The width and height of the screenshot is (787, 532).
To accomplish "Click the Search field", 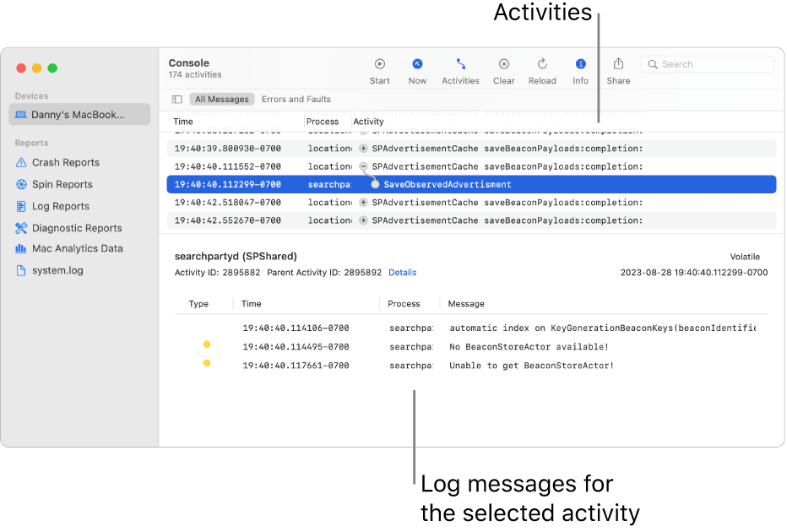I will (x=707, y=64).
